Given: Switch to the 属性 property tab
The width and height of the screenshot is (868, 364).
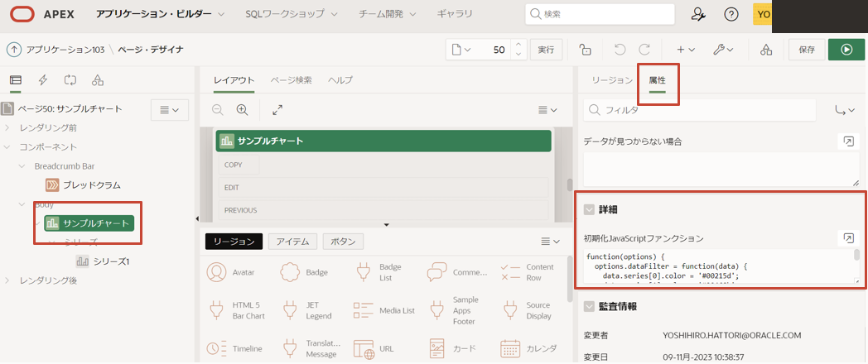Looking at the screenshot, I should pyautogui.click(x=657, y=80).
